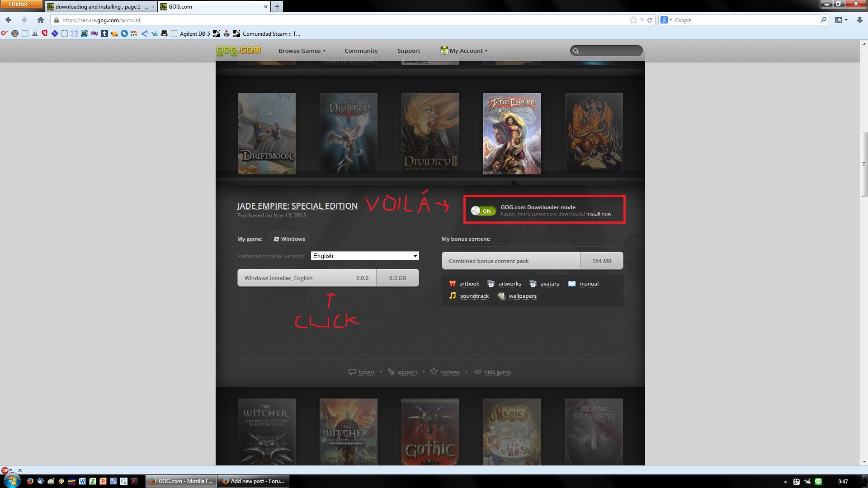Download the artbook bonus
Screen dimensions: 868x488
click(x=469, y=284)
